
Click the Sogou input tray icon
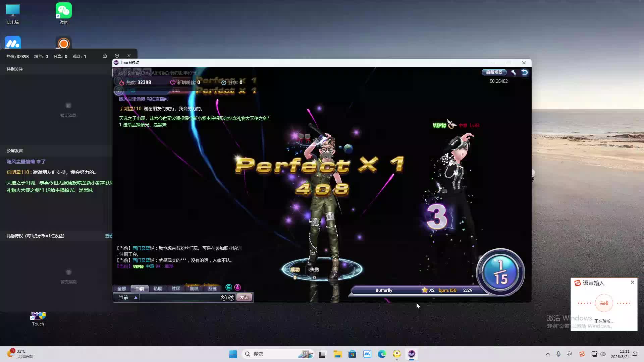[582, 354]
